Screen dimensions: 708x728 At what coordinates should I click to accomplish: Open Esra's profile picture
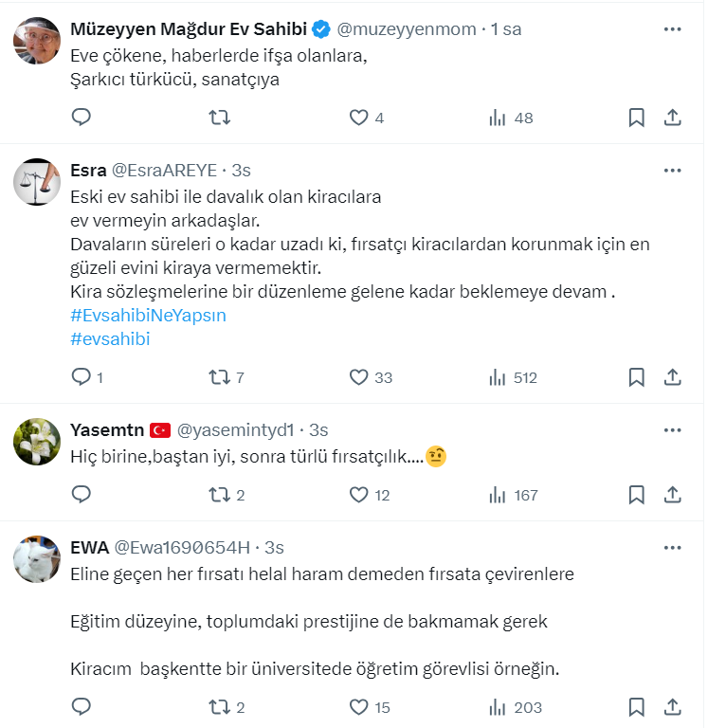tap(37, 182)
